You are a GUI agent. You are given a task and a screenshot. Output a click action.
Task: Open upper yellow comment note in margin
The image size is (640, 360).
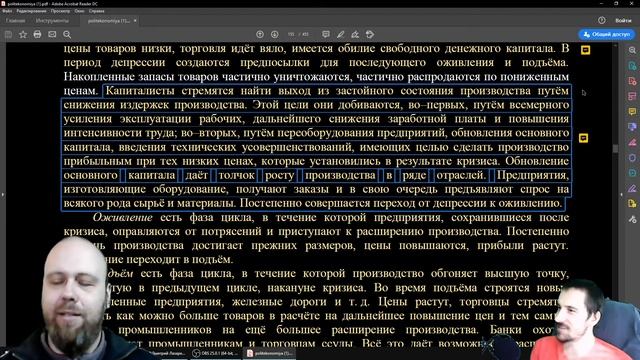[585, 50]
